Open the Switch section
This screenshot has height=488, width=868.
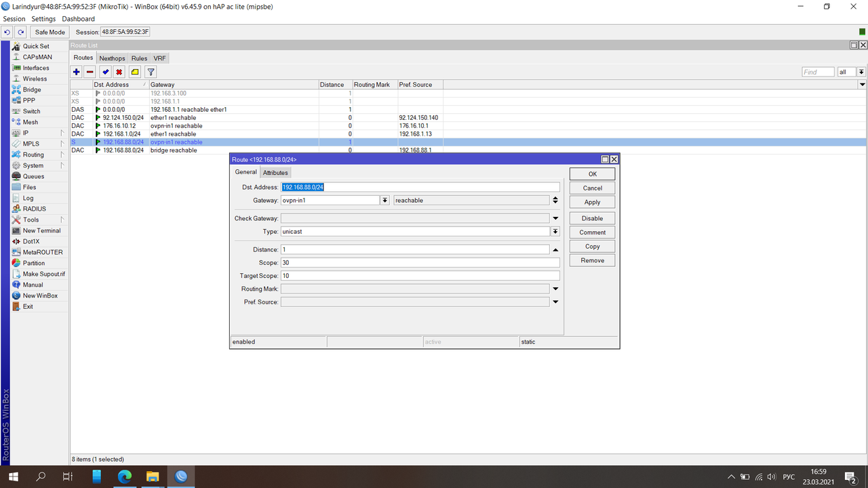(x=31, y=111)
